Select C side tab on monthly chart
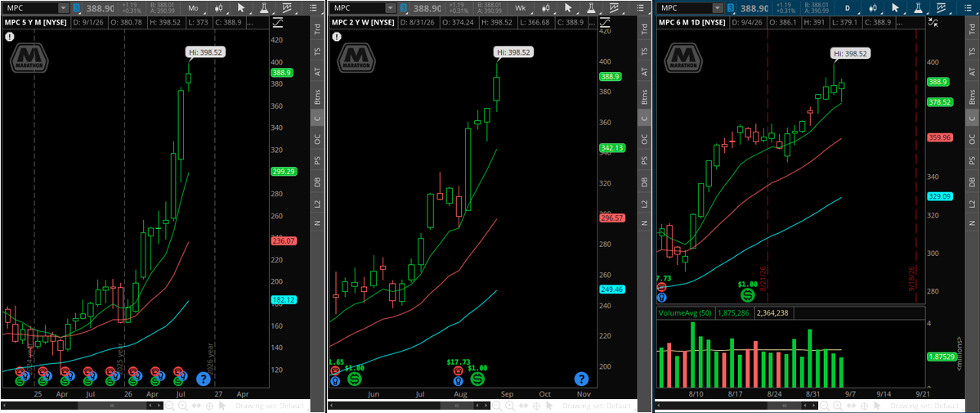The height and width of the screenshot is (413, 980). (317, 118)
